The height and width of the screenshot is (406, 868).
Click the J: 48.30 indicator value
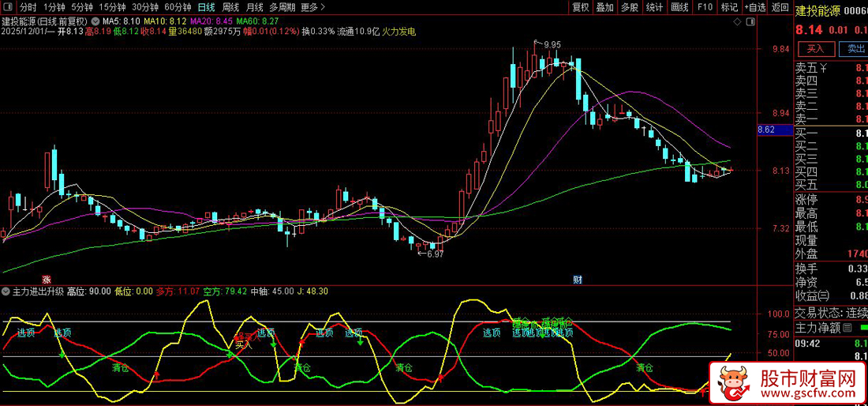[312, 291]
